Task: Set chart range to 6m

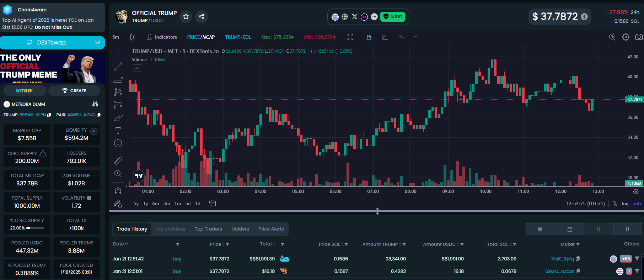Action: [x=156, y=204]
